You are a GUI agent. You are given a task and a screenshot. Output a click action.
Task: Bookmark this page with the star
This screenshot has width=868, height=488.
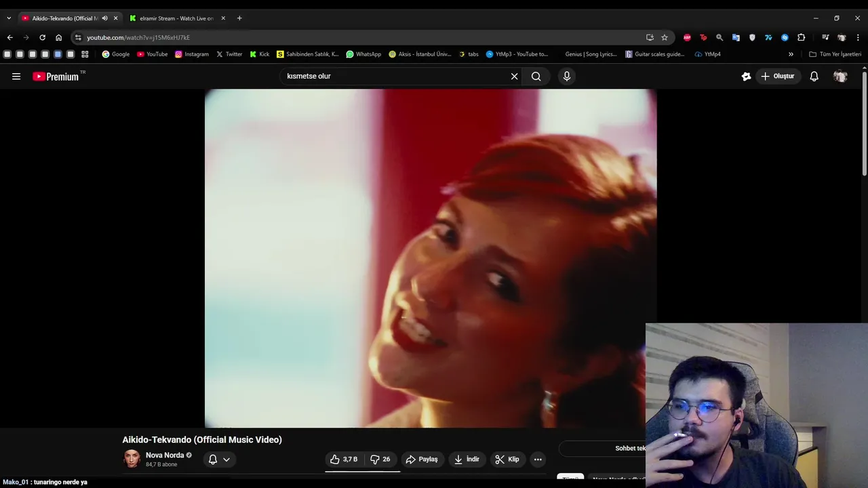click(x=665, y=37)
